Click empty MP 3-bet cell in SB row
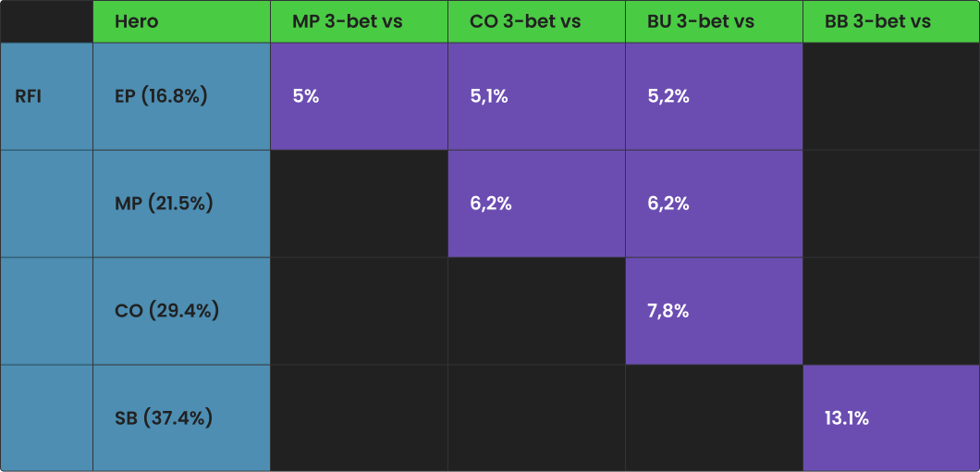This screenshot has height=472, width=980. click(359, 417)
